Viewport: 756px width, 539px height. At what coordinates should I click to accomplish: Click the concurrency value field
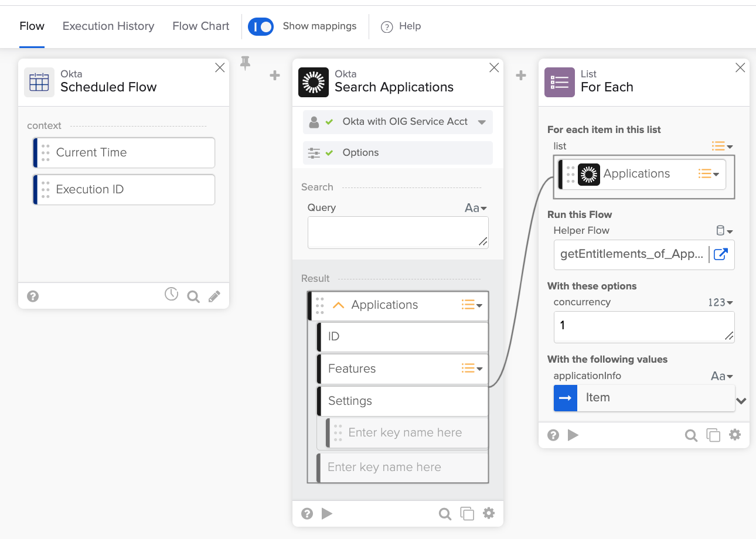coord(644,327)
